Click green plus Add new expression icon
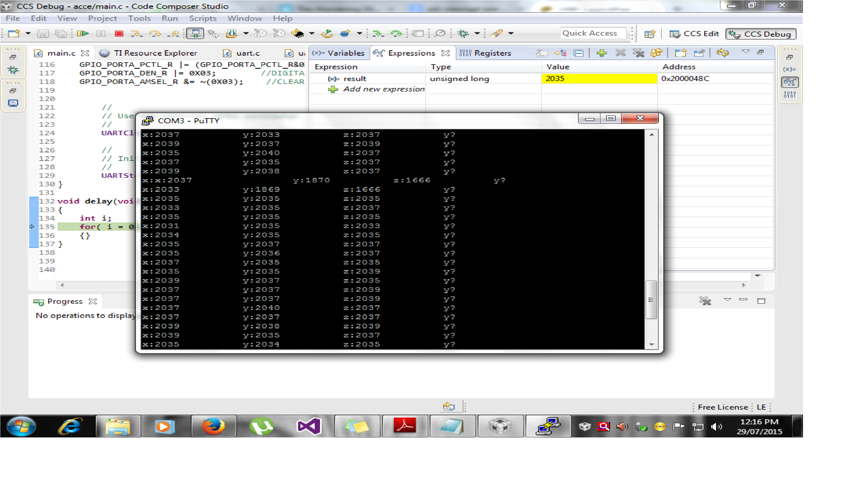This screenshot has width=868, height=477. [x=601, y=53]
